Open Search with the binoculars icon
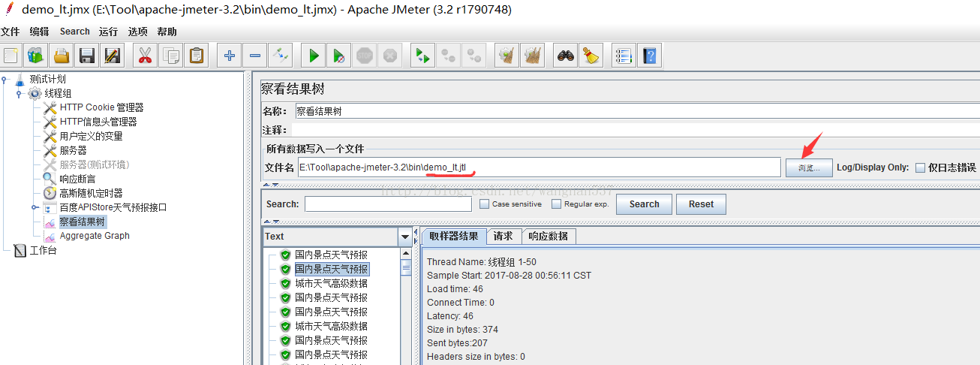 [566, 56]
